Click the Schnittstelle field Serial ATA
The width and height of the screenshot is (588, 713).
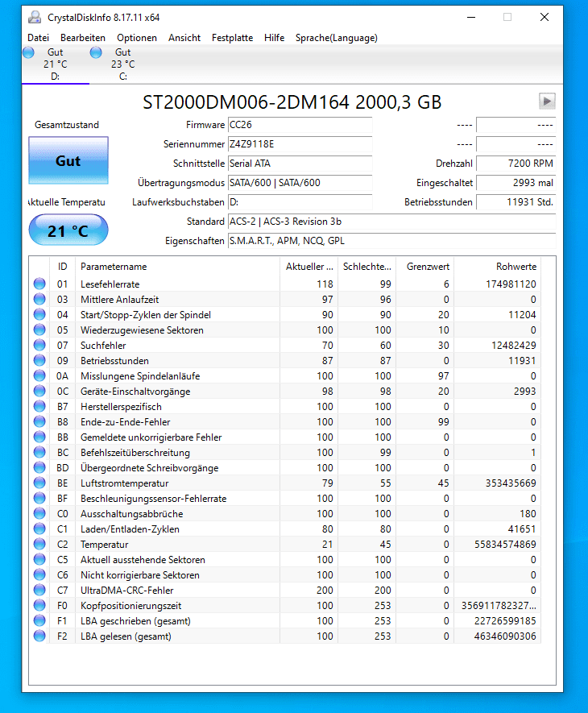[x=300, y=164]
